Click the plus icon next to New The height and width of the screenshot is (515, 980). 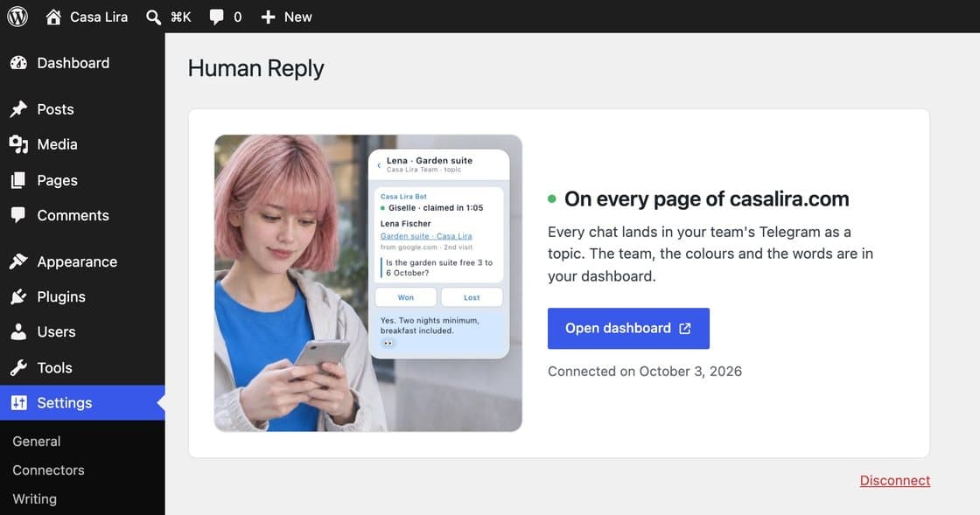pos(268,17)
